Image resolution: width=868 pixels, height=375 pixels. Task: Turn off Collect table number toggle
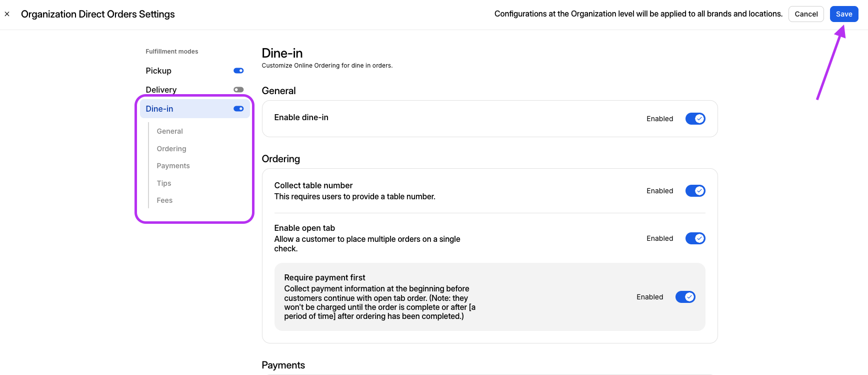coord(695,191)
